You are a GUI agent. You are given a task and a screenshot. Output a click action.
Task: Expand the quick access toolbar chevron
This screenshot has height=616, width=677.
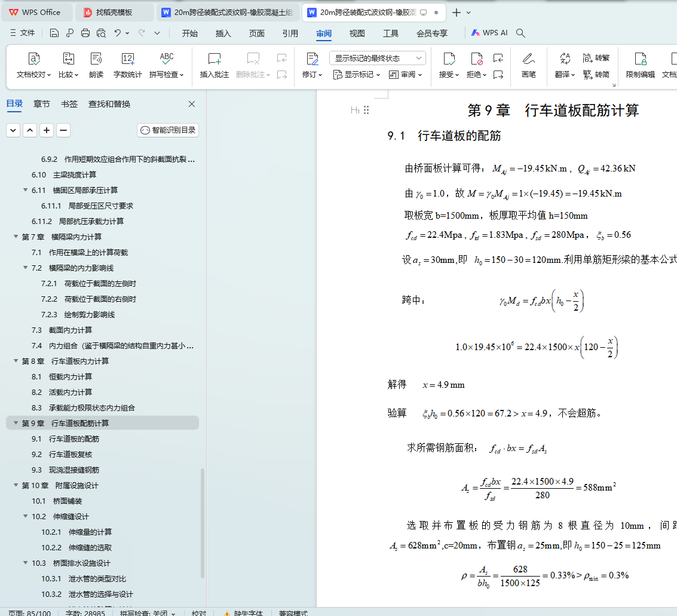157,33
